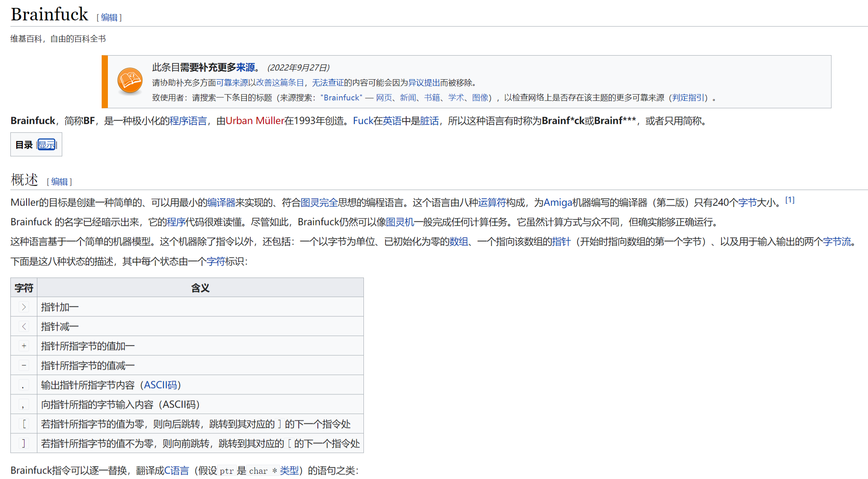868x479 pixels.
Task: Show the table of contents (显示)
Action: (x=46, y=145)
